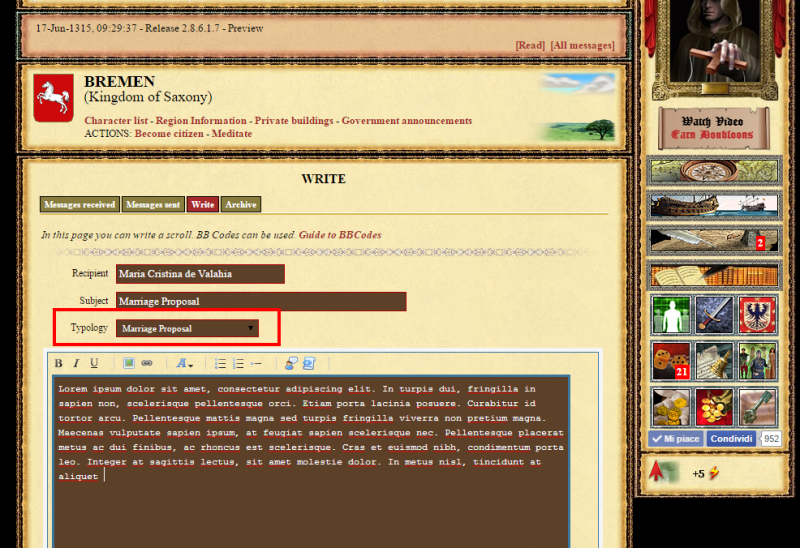Insert a bulleted list
Screen dimensions: 800x548
pyautogui.click(x=222, y=363)
